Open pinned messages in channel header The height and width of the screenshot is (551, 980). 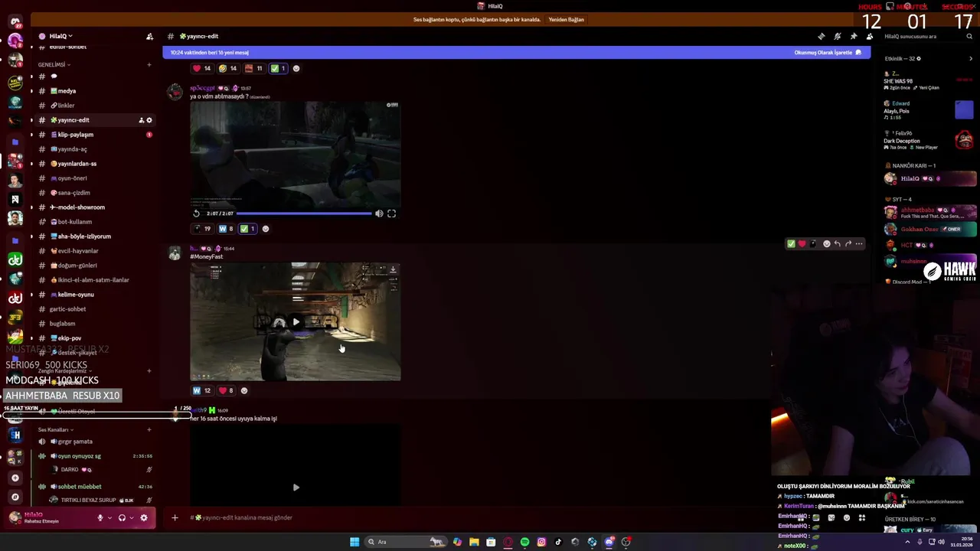click(x=854, y=36)
